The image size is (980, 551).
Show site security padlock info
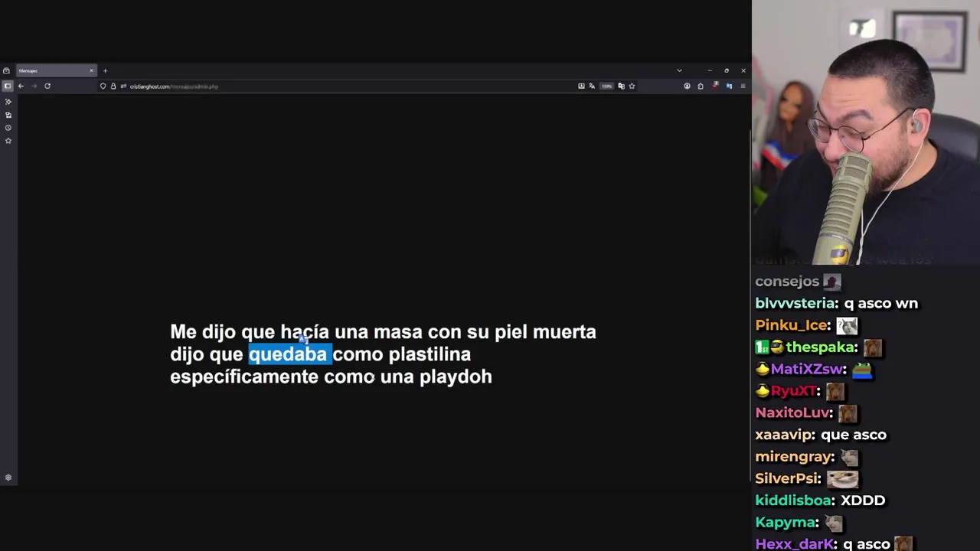coord(113,86)
